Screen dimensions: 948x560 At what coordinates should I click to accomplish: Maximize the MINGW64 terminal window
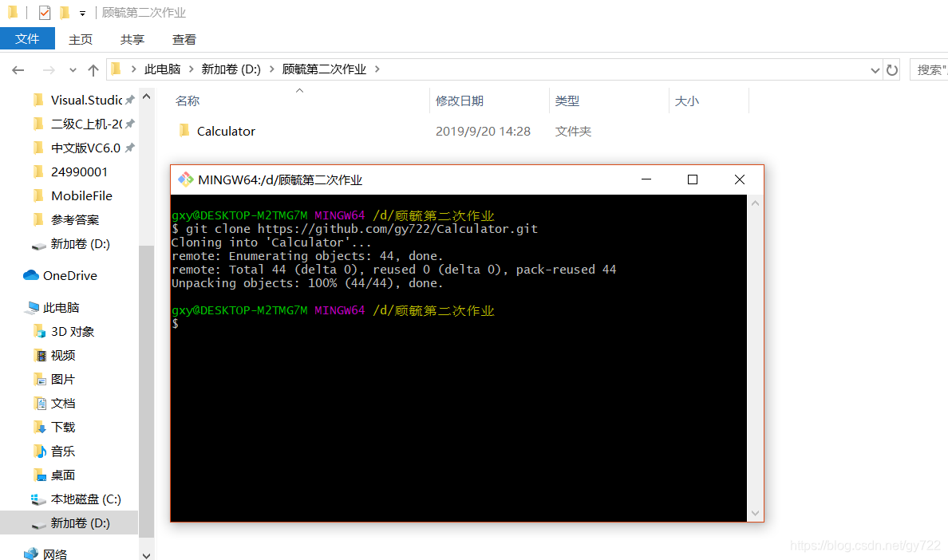click(693, 179)
